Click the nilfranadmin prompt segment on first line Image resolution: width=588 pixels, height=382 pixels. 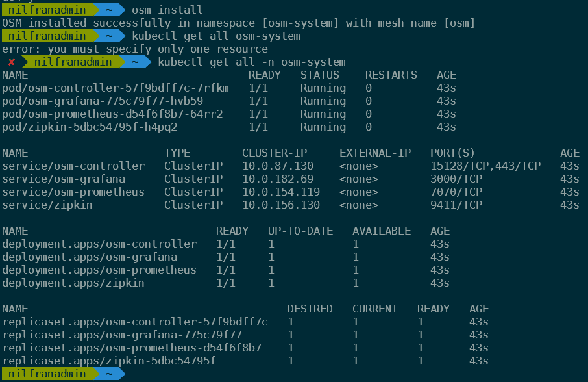[47, 10]
